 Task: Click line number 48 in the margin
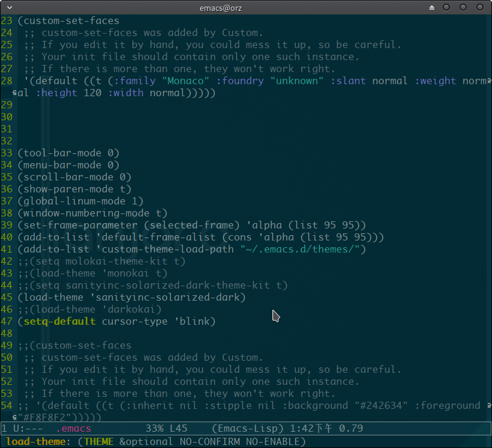7,334
